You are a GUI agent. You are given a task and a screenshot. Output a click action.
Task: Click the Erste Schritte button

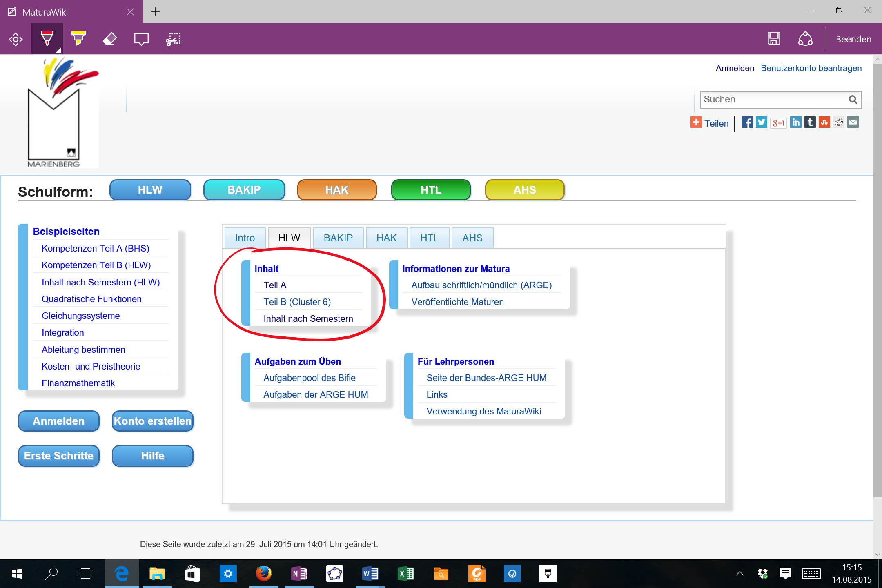(x=59, y=456)
